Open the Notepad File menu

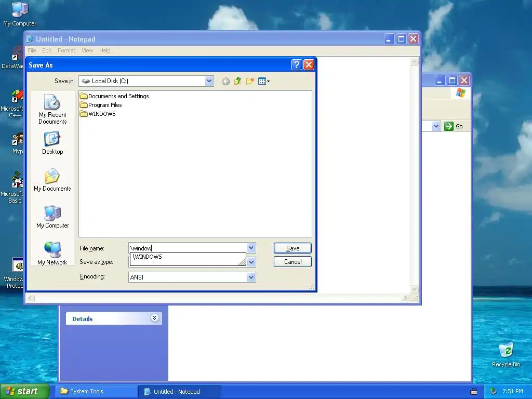tap(32, 50)
